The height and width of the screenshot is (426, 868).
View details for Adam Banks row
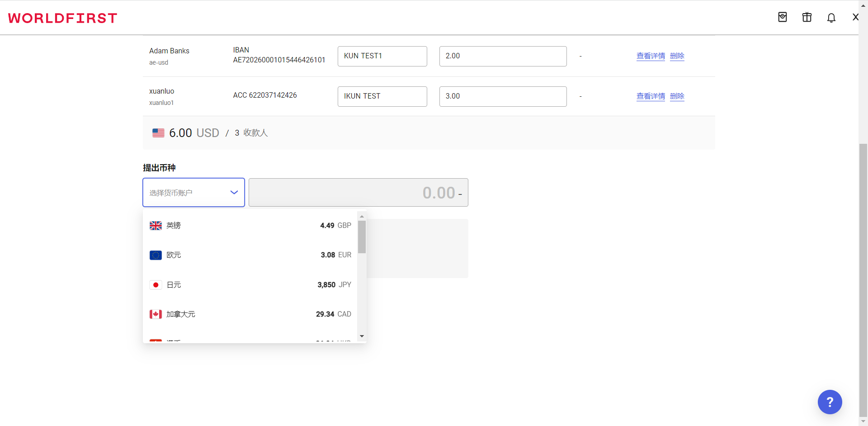651,56
